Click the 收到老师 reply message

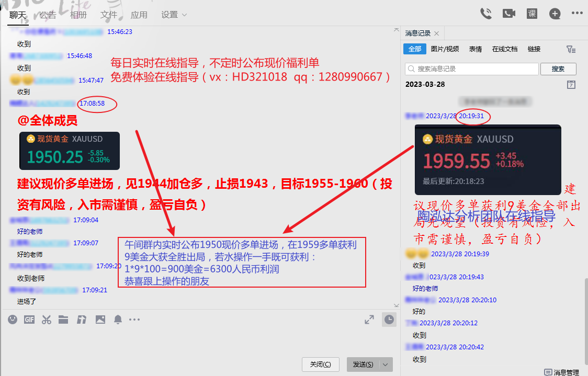coord(31,279)
